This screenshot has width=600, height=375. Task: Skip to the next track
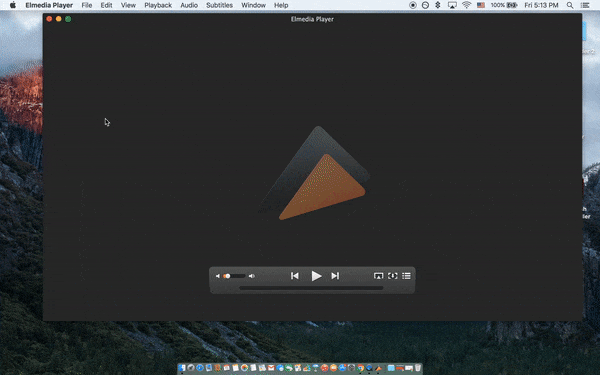click(335, 276)
